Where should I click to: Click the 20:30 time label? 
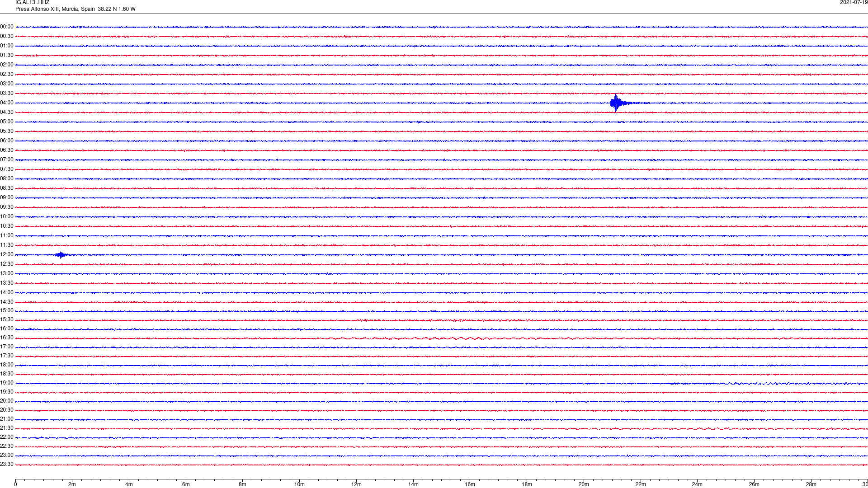7,410
